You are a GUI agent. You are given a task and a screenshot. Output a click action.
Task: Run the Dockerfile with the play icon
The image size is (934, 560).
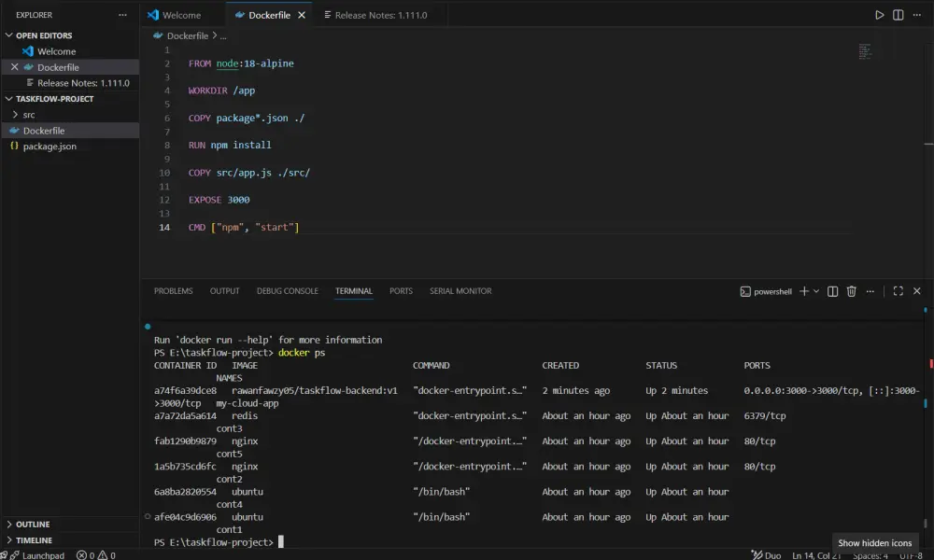pos(879,15)
